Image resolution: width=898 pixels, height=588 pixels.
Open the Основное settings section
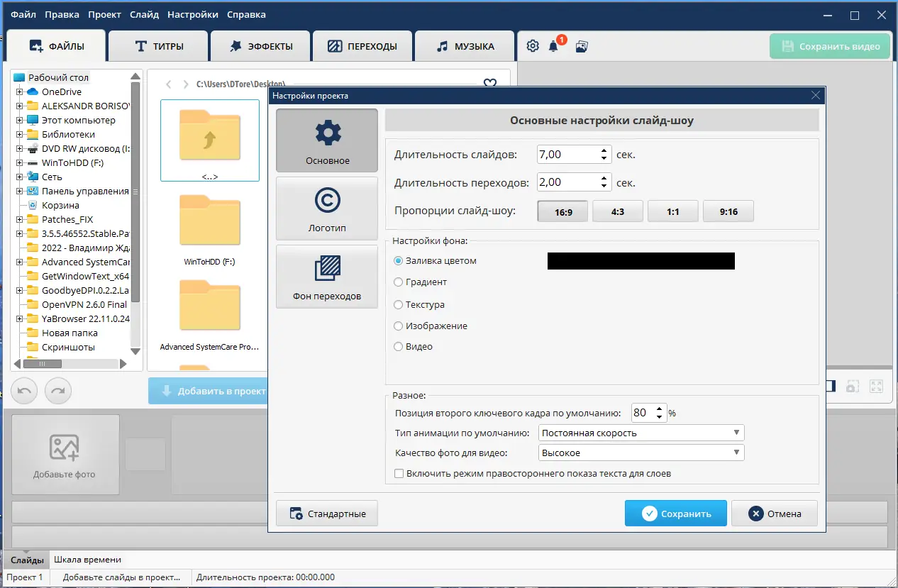327,140
